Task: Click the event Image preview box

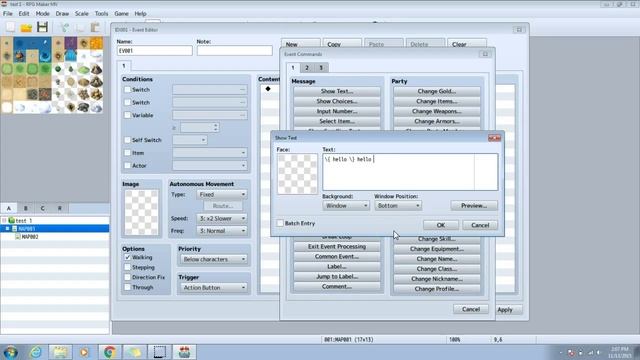Action: pyautogui.click(x=141, y=212)
